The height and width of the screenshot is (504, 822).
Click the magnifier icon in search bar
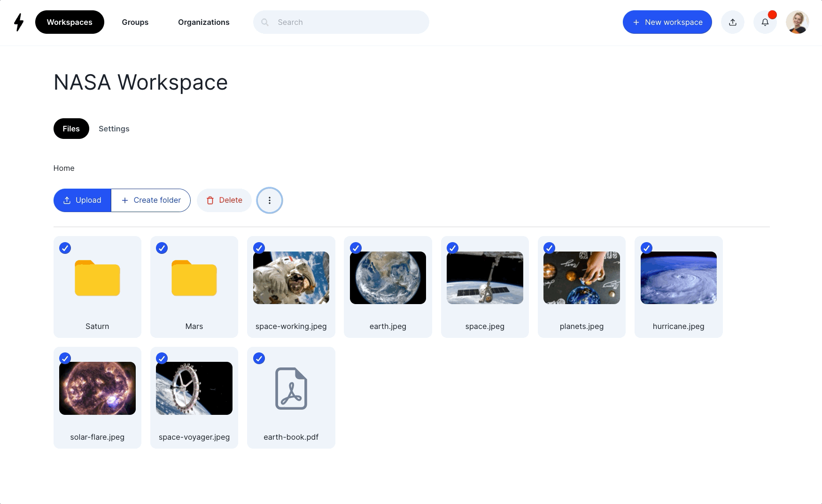[265, 22]
